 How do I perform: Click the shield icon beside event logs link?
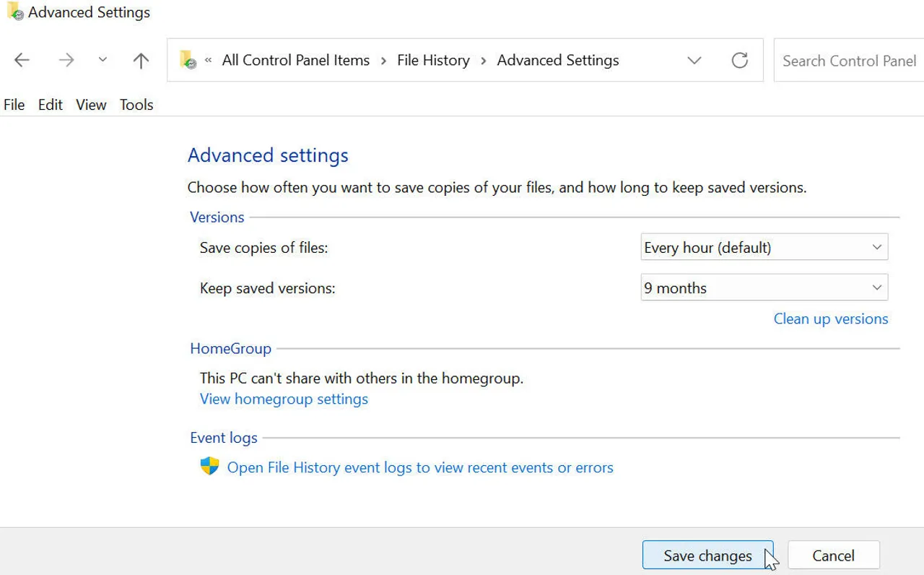[209, 467]
